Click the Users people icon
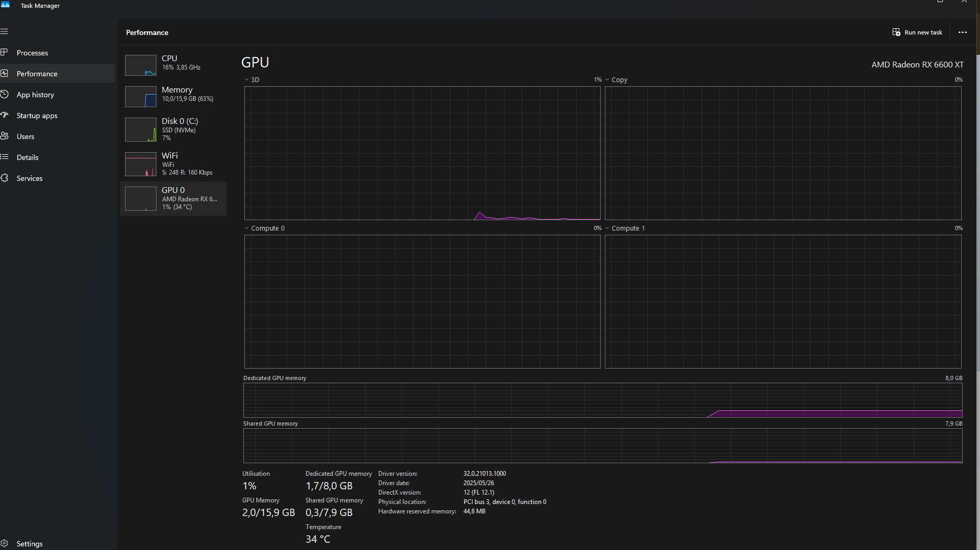Image resolution: width=980 pixels, height=550 pixels. point(5,136)
